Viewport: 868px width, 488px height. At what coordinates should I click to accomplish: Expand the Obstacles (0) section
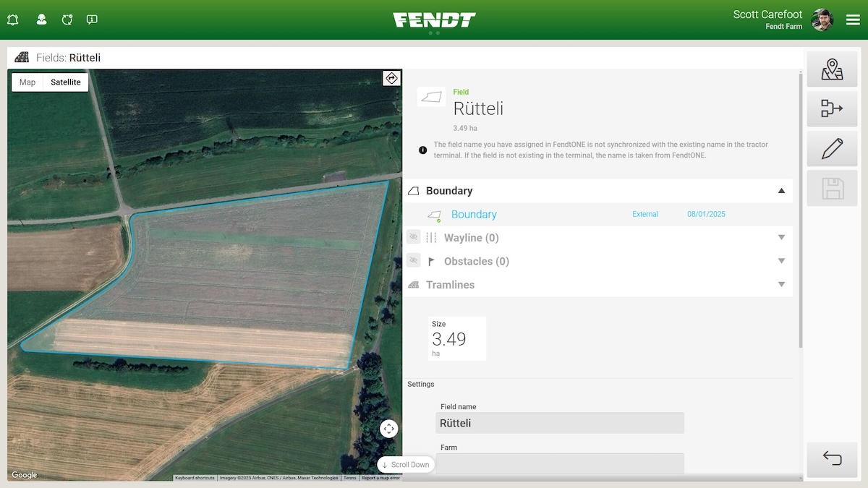[x=781, y=260]
